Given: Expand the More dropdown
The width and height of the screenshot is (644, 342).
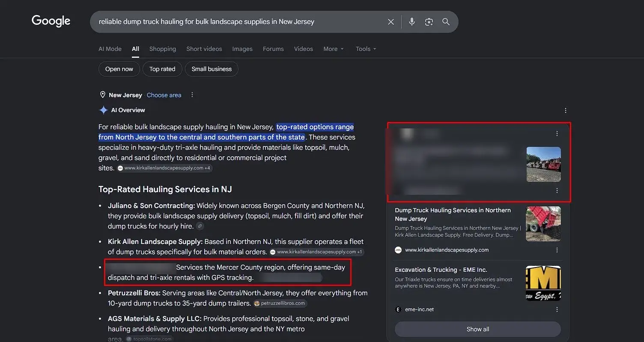Looking at the screenshot, I should [x=334, y=49].
